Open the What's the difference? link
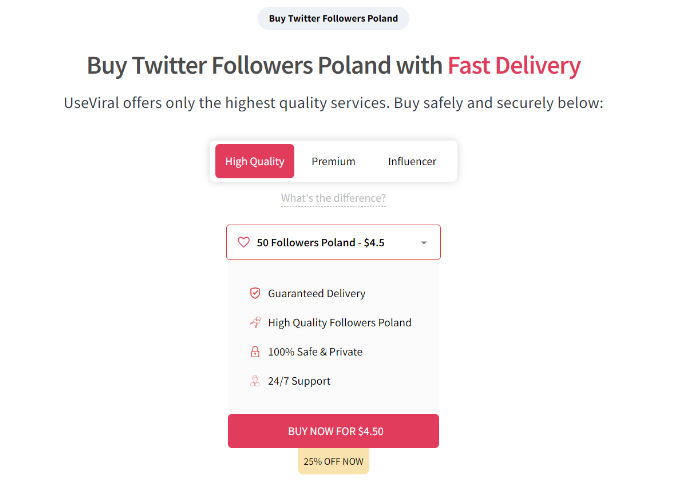The image size is (673, 492). coord(333,198)
